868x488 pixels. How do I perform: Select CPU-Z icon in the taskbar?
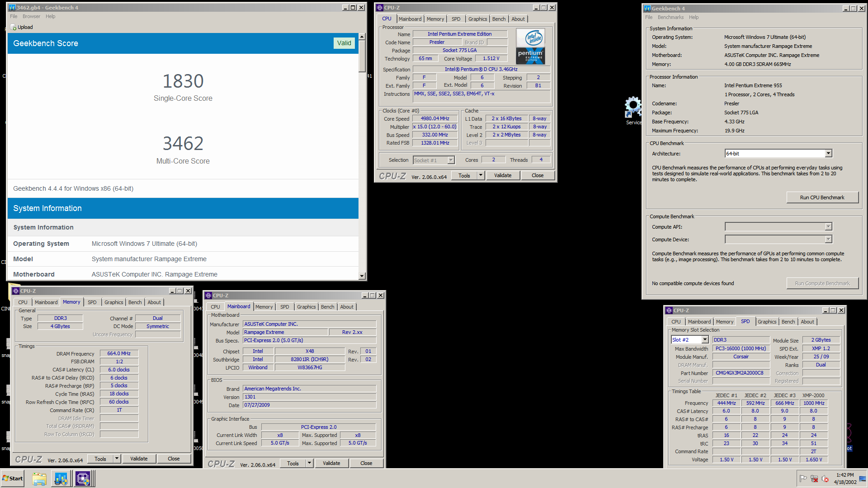tap(83, 479)
